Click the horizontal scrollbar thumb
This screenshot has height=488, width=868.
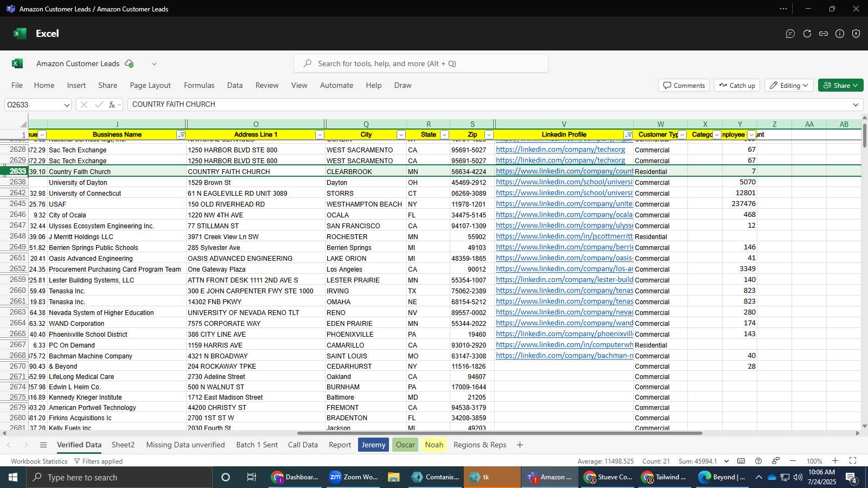coord(500,433)
